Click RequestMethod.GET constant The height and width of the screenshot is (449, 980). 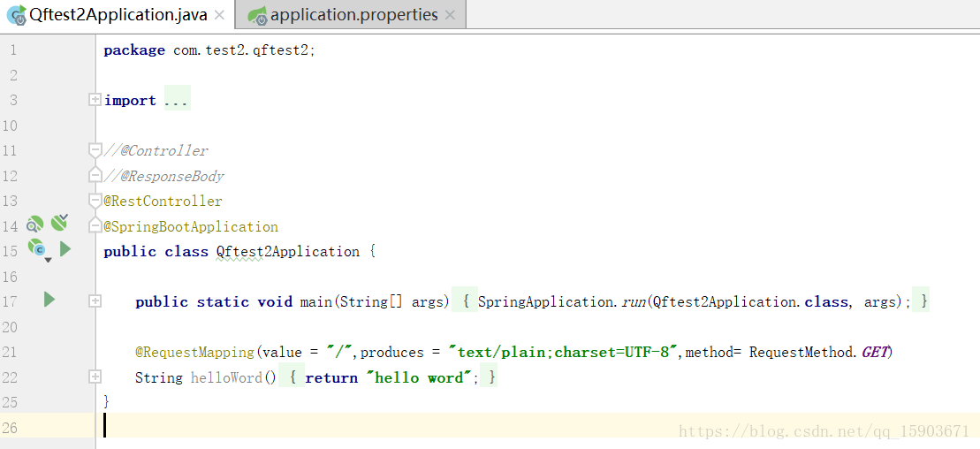tap(819, 352)
